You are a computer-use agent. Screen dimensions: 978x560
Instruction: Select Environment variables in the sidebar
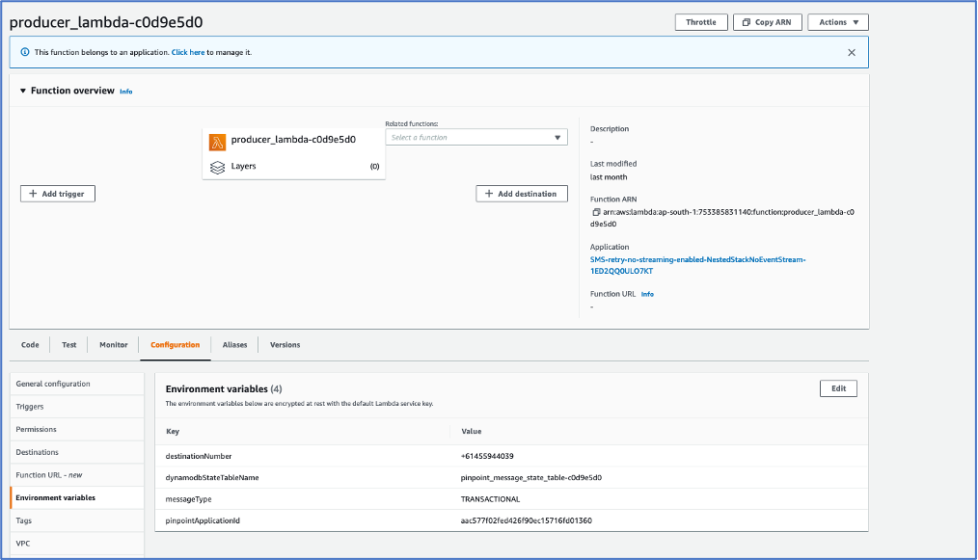pos(77,497)
